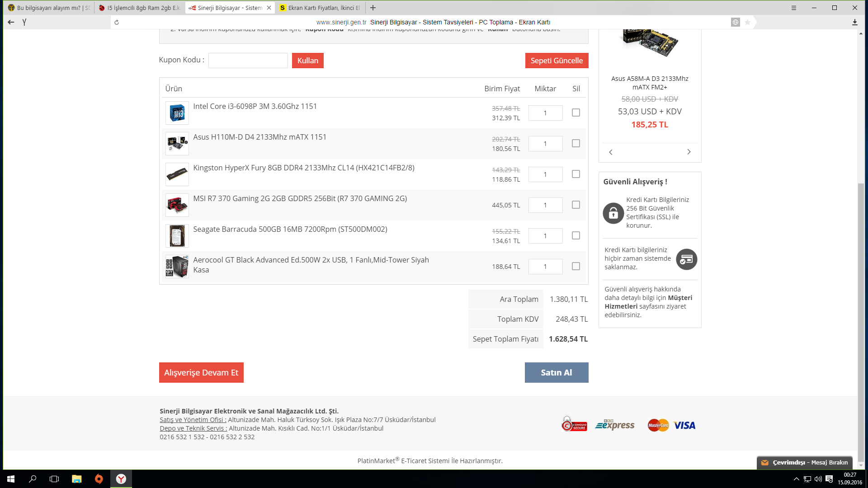Image resolution: width=868 pixels, height=488 pixels.
Task: Click Sepeti Güncelle button
Action: point(557,61)
